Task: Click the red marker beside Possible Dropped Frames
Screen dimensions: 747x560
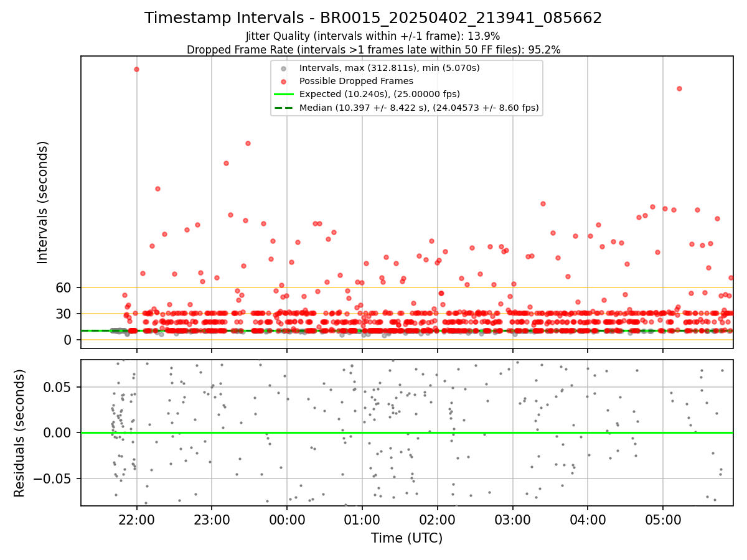Action: pos(284,82)
